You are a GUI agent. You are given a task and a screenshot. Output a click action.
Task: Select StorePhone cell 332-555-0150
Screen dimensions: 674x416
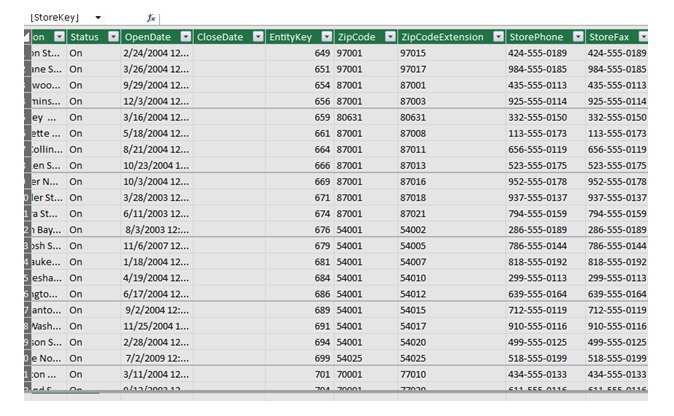pos(545,117)
